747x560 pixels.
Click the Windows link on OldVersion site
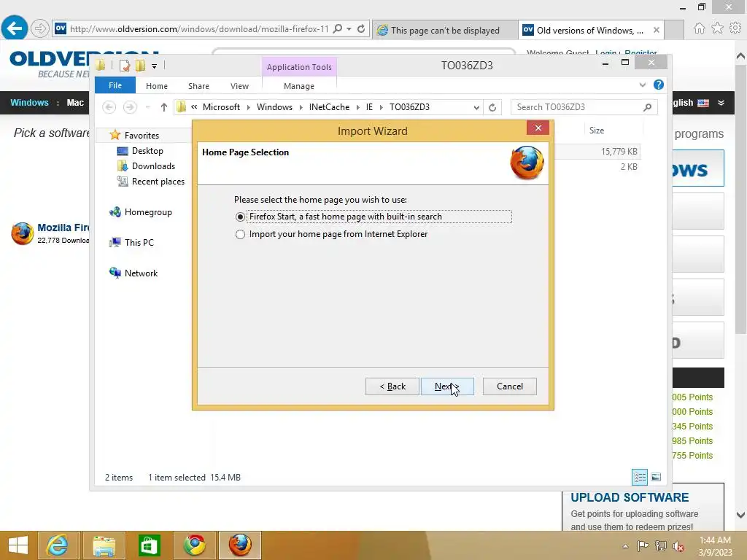[x=29, y=102]
